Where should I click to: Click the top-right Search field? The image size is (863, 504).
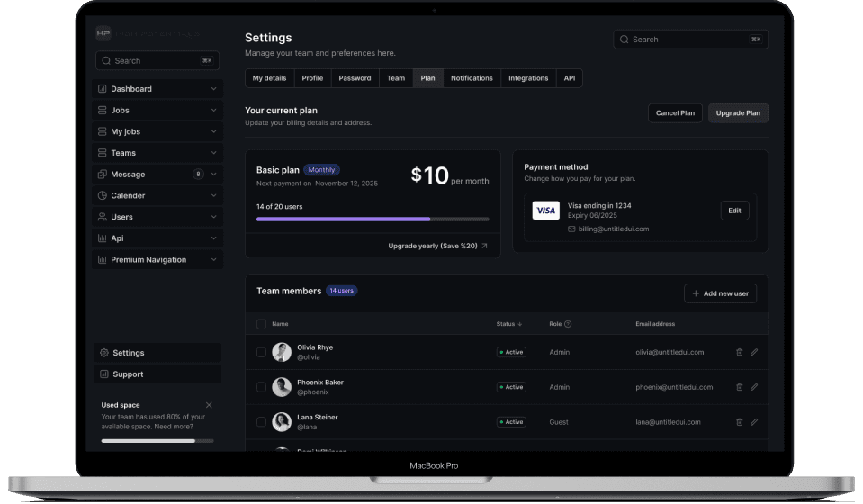(691, 40)
